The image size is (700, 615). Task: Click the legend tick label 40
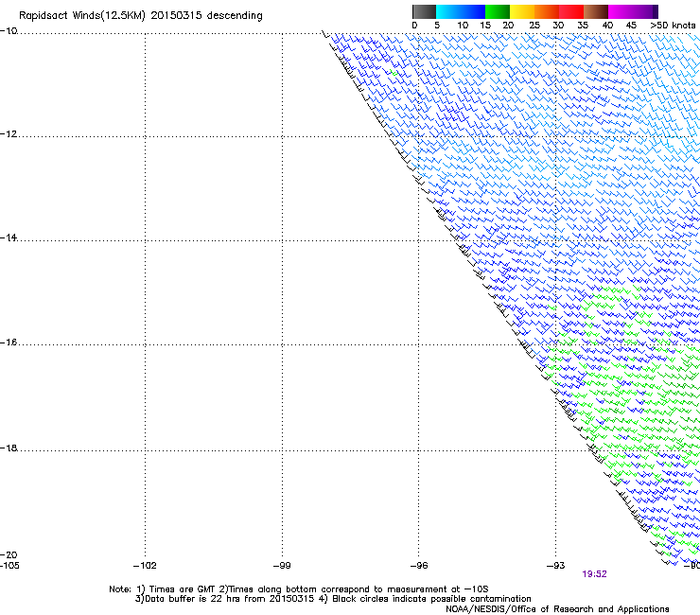[607, 26]
